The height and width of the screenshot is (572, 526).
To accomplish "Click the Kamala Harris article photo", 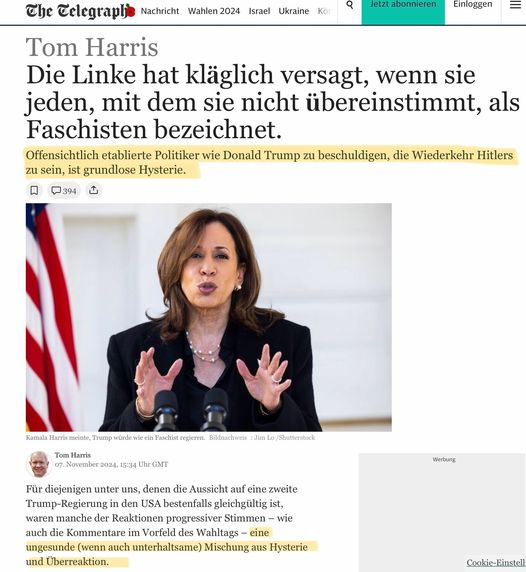I will click(x=209, y=317).
